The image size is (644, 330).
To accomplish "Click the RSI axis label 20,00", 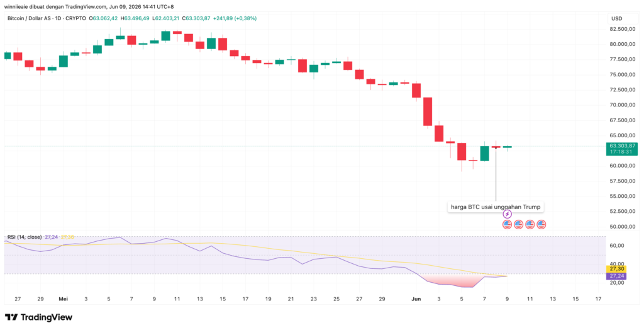I will (618, 283).
